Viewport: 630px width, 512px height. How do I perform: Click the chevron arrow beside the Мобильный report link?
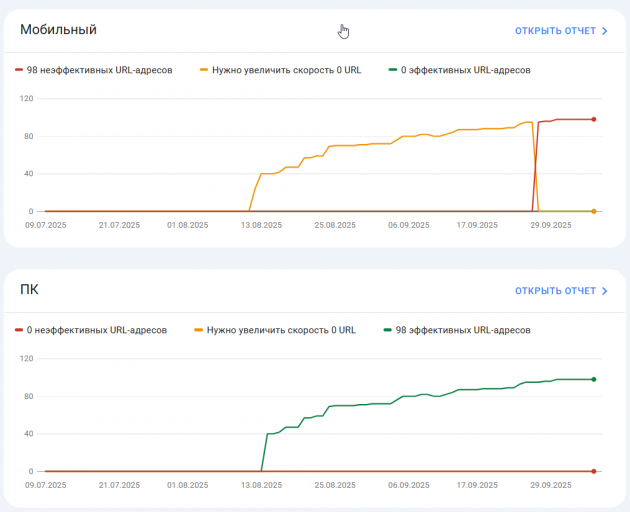[x=605, y=31]
